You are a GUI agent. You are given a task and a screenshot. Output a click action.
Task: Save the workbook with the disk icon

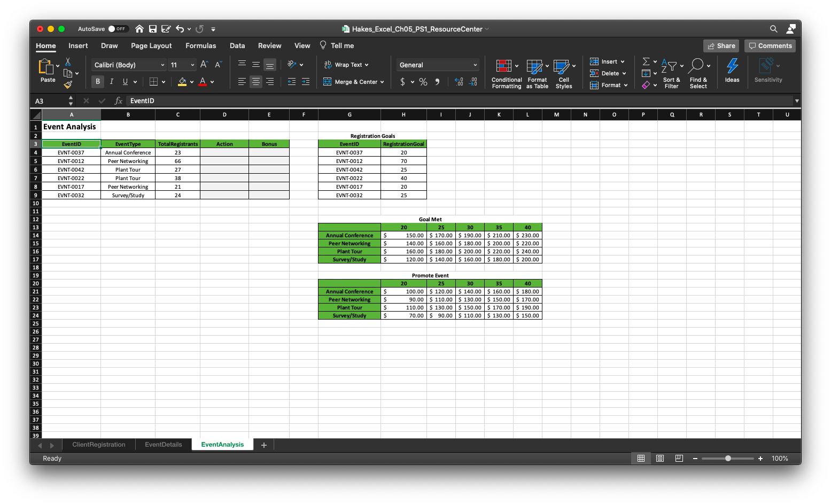(x=153, y=29)
